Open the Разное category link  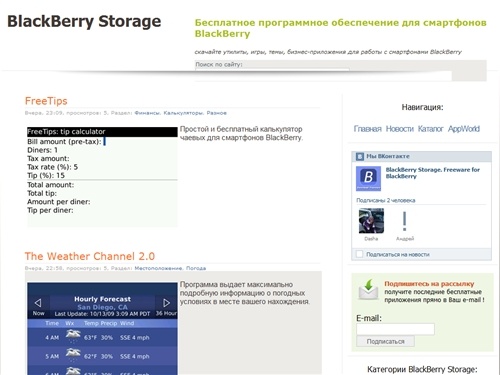point(216,113)
